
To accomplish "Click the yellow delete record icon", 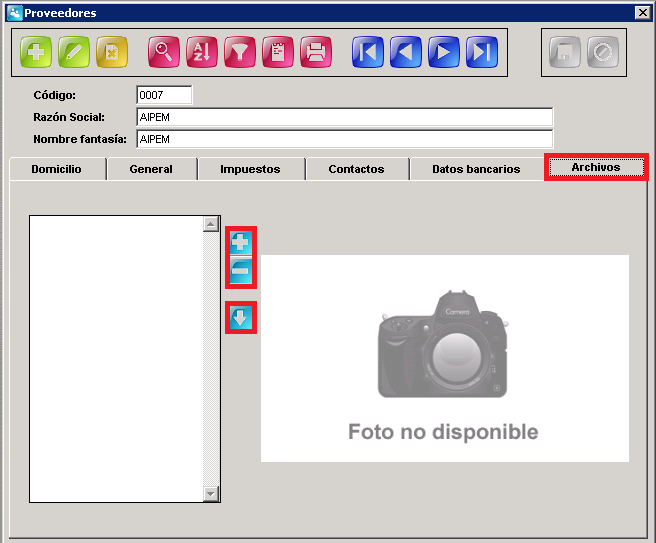I will click(112, 52).
